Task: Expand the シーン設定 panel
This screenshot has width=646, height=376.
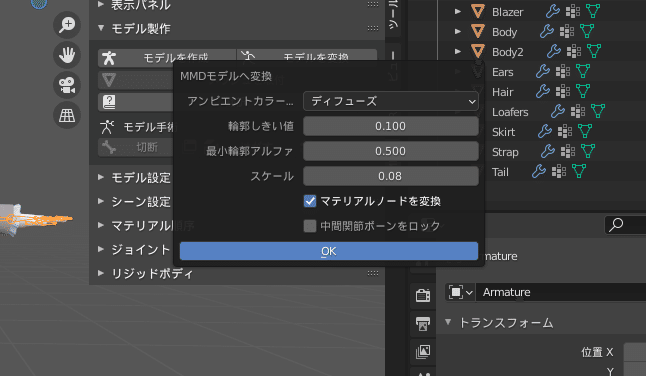Action: click(x=101, y=201)
